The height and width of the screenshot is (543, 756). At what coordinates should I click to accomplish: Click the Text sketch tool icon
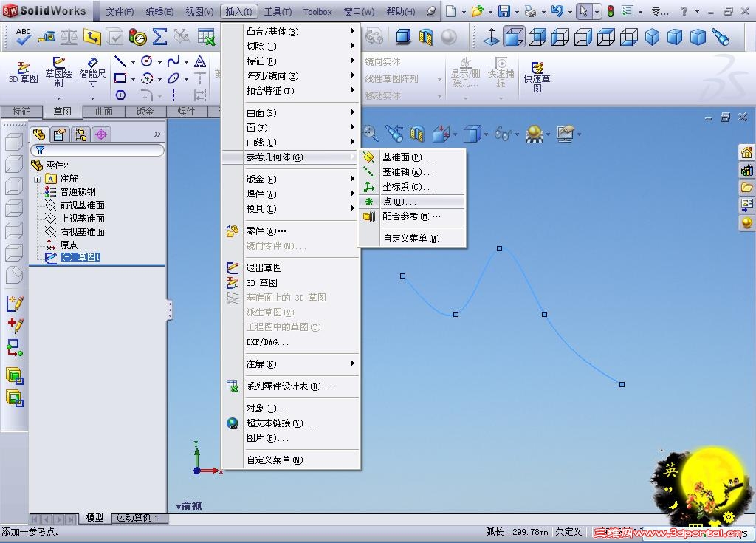coord(199,61)
